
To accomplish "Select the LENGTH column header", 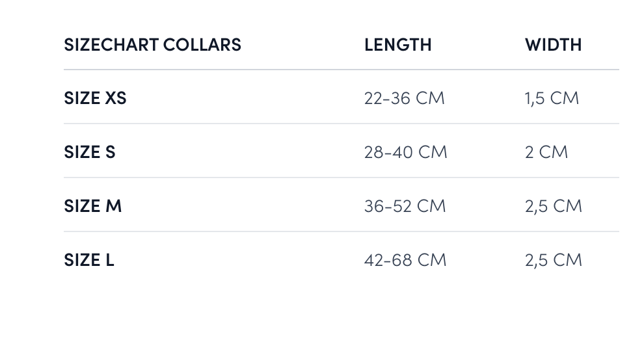I will (x=397, y=45).
